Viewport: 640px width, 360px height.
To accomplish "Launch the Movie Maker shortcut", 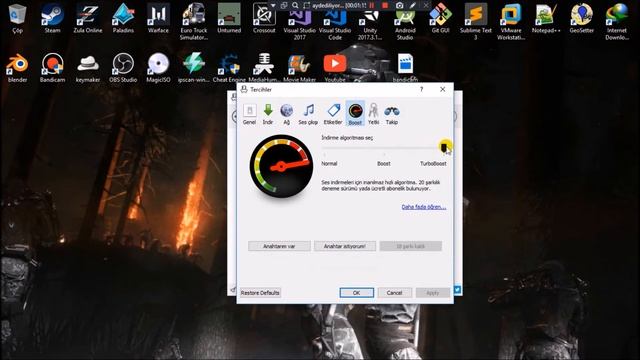I will pyautogui.click(x=300, y=68).
